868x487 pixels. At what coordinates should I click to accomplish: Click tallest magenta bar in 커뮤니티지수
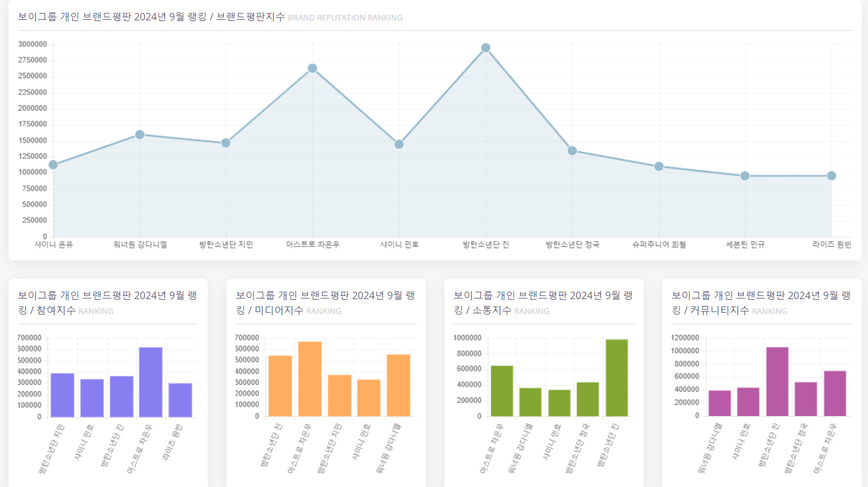coord(777,381)
